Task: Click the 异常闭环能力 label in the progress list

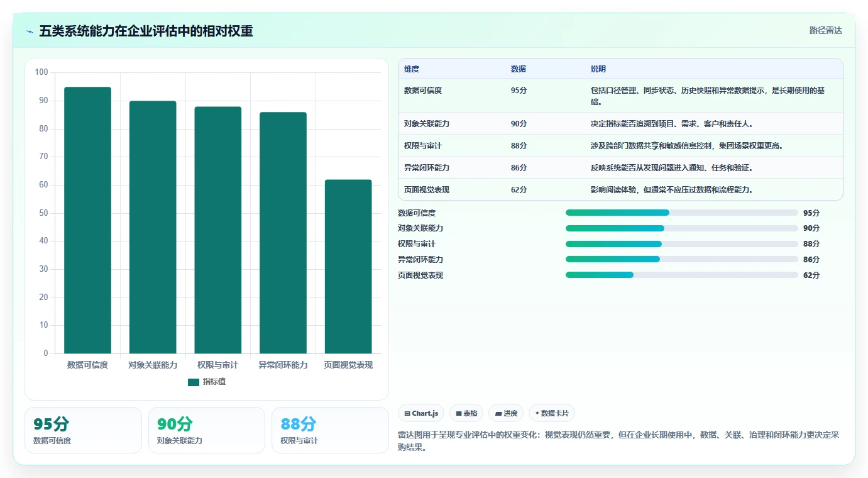Action: click(x=420, y=259)
